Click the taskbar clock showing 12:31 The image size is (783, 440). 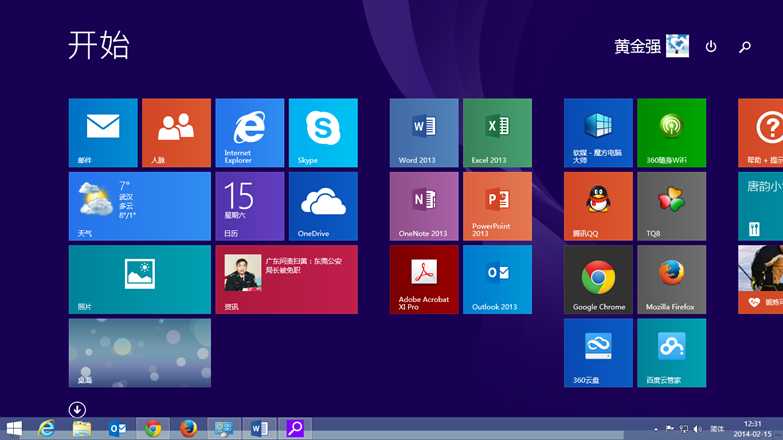(x=753, y=429)
